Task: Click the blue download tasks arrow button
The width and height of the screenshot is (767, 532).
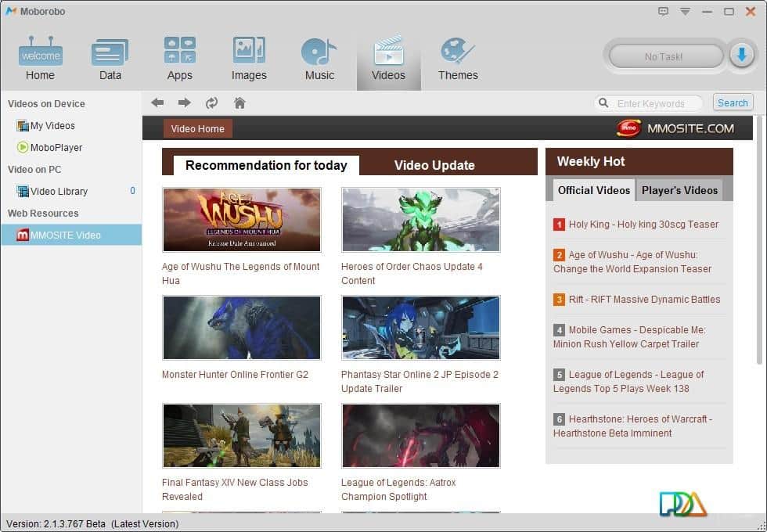Action: (741, 56)
